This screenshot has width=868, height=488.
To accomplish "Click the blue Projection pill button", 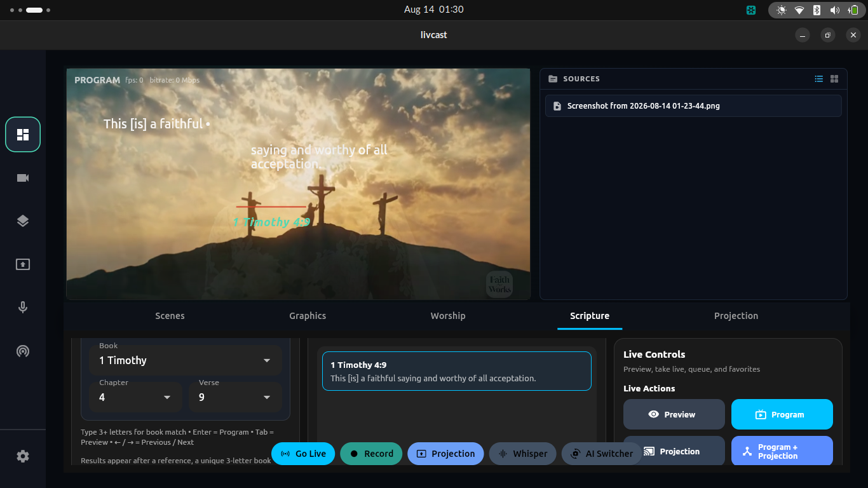I will pyautogui.click(x=445, y=454).
